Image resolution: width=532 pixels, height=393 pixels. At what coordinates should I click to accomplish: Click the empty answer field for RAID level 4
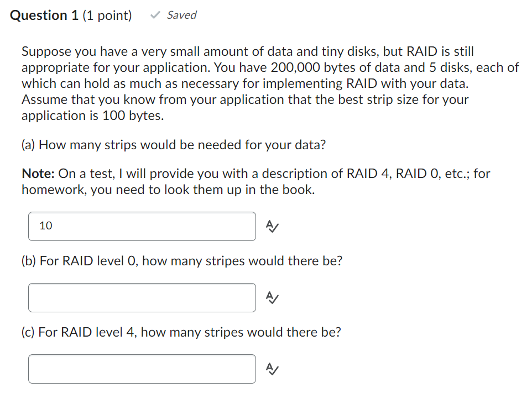pos(142,369)
